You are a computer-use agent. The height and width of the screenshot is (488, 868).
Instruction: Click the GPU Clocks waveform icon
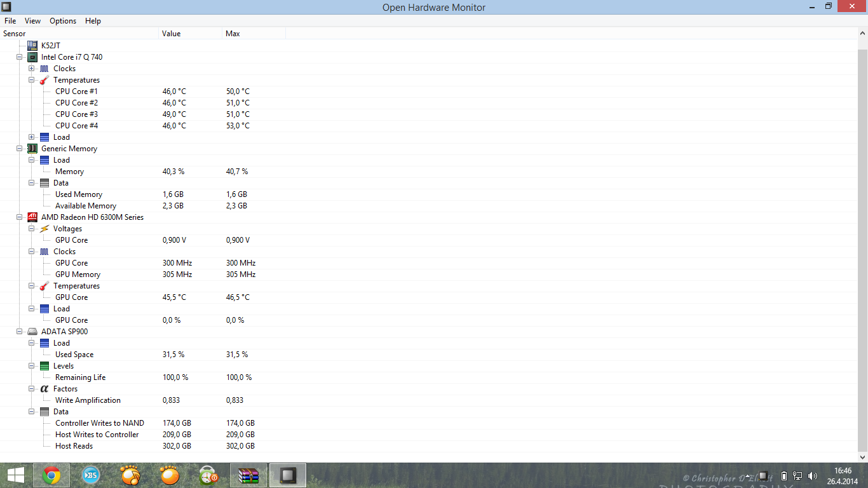pos(44,252)
